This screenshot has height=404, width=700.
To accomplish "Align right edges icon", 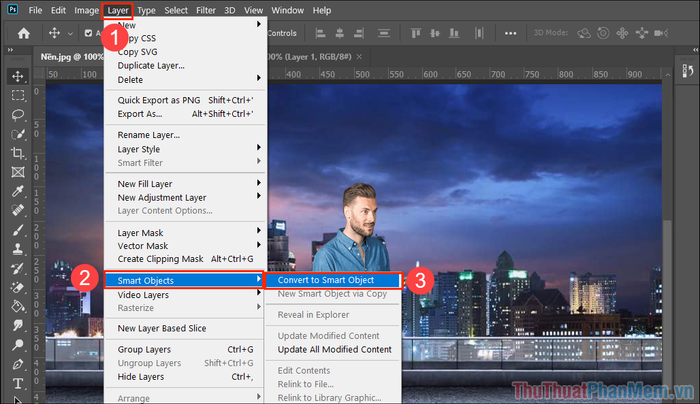I will (x=358, y=33).
